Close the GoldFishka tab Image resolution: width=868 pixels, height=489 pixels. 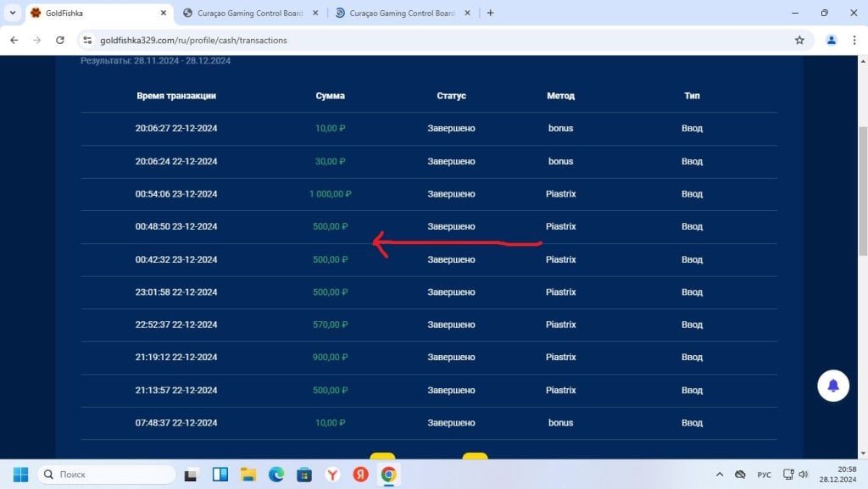click(x=164, y=13)
